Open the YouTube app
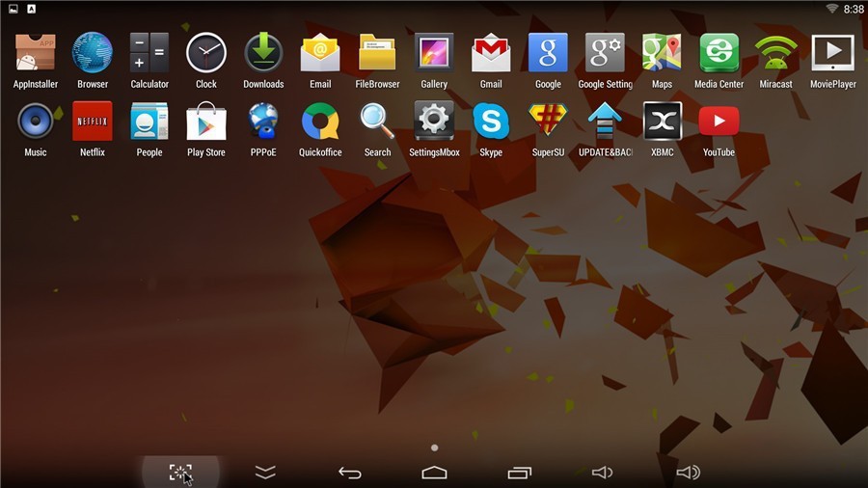This screenshot has width=868, height=488. click(x=719, y=122)
